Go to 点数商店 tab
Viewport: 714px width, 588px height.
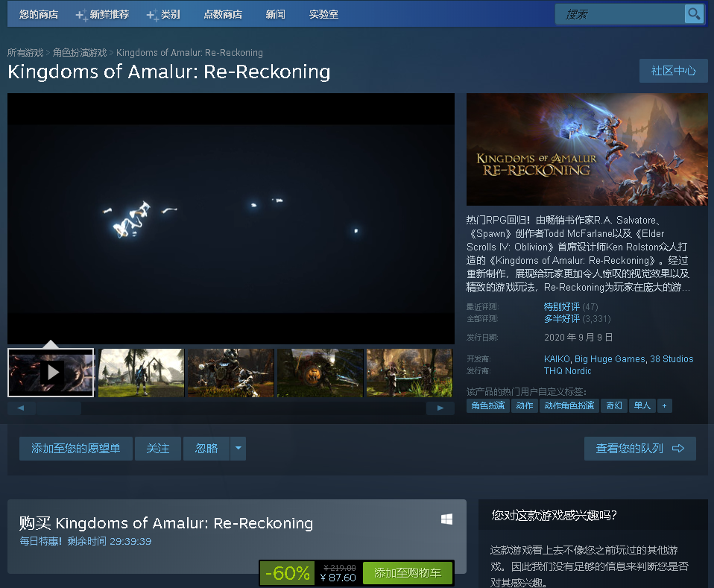[x=223, y=15]
